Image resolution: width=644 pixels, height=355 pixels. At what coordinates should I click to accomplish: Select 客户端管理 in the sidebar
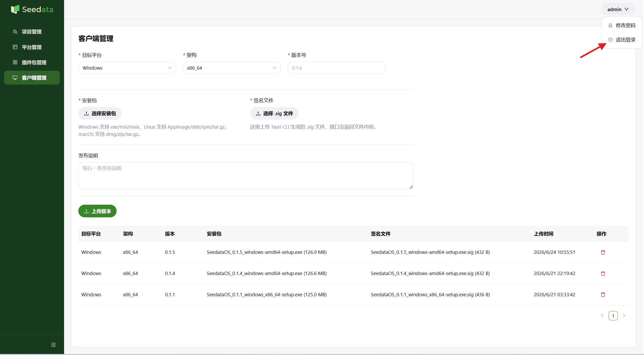32,78
